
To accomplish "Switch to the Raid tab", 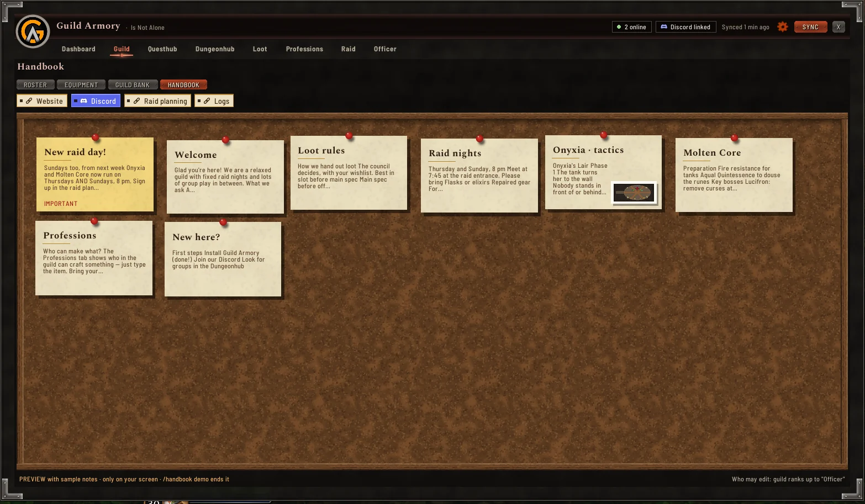I will click(349, 49).
